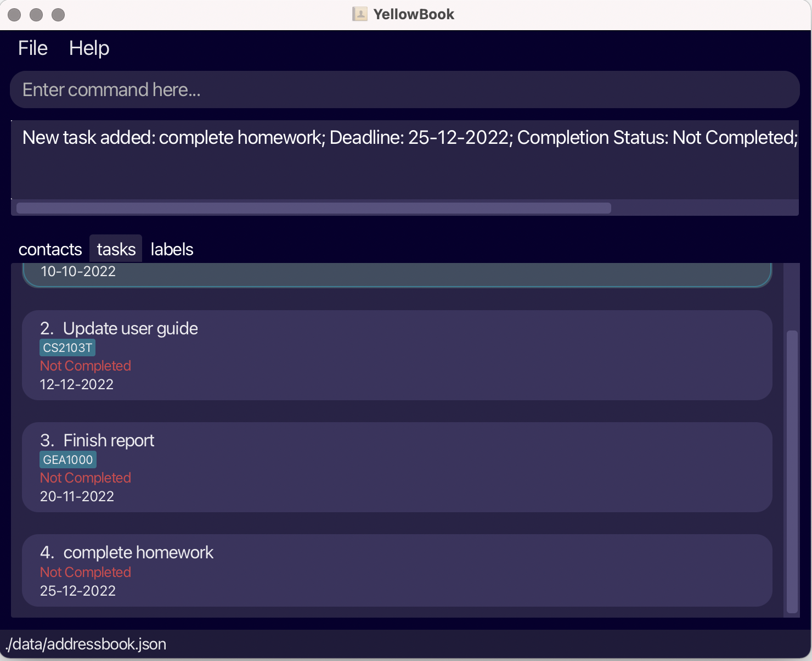
Task: Open the Help menu
Action: point(89,48)
